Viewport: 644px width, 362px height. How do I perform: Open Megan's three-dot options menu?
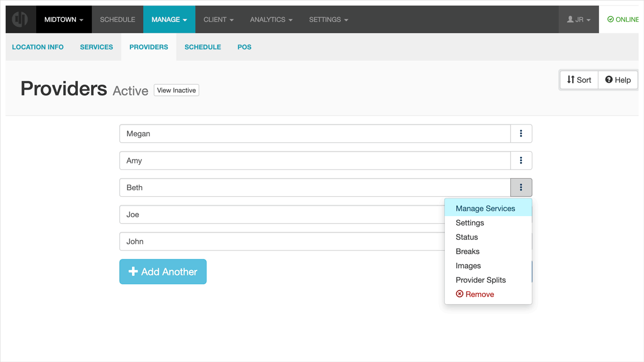coord(521,134)
